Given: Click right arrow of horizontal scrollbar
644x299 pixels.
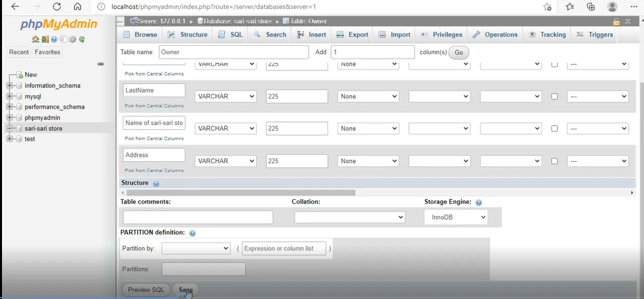Looking at the screenshot, I should pos(632,192).
